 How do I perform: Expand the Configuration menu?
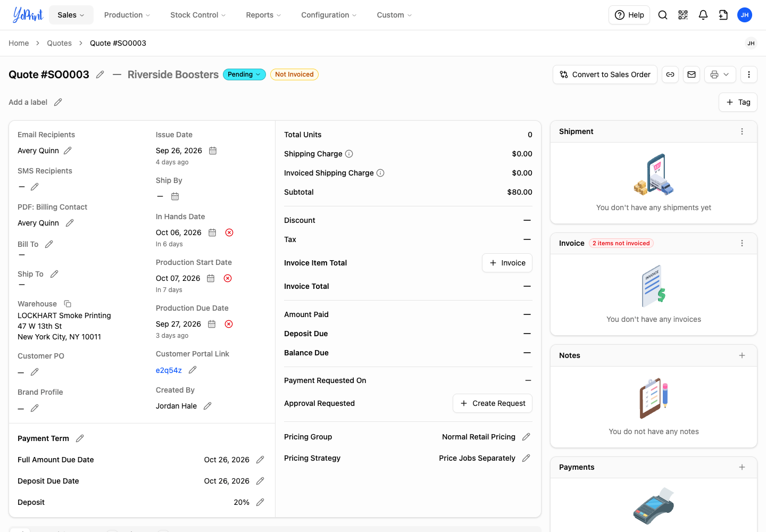coord(329,15)
